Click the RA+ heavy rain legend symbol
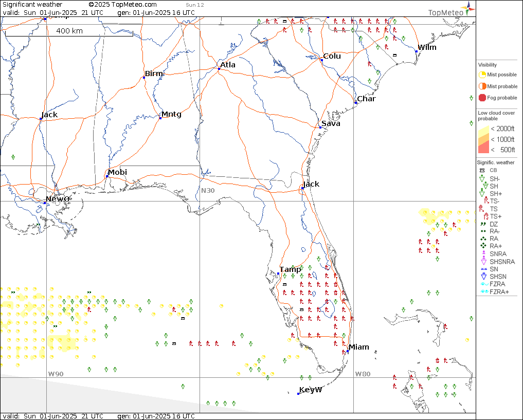The height and width of the screenshot is (420, 523). tap(483, 246)
